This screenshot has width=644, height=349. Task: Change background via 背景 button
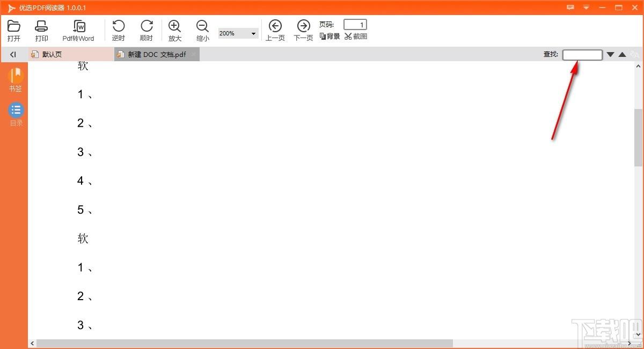click(330, 37)
